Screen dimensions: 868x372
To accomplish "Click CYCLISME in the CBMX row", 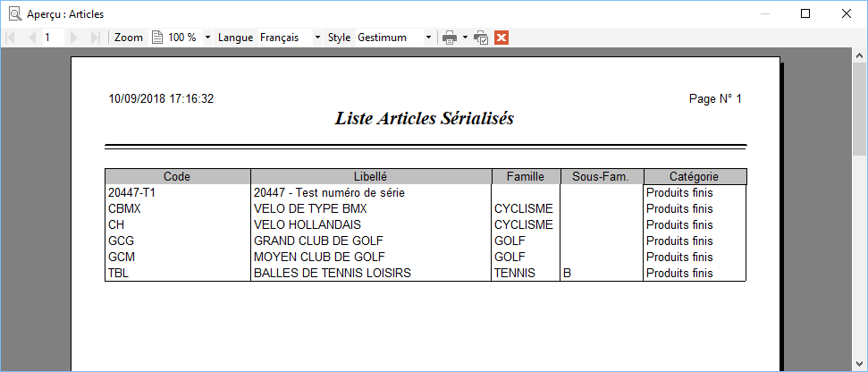I will click(524, 209).
